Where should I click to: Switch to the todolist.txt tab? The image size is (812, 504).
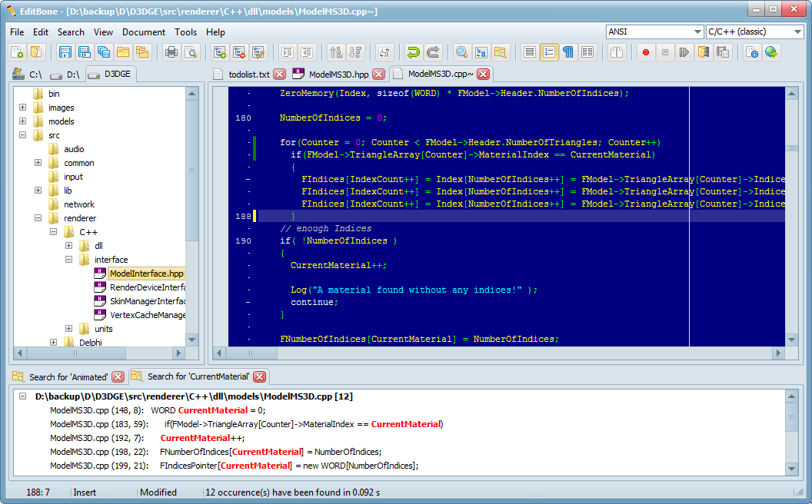[249, 75]
